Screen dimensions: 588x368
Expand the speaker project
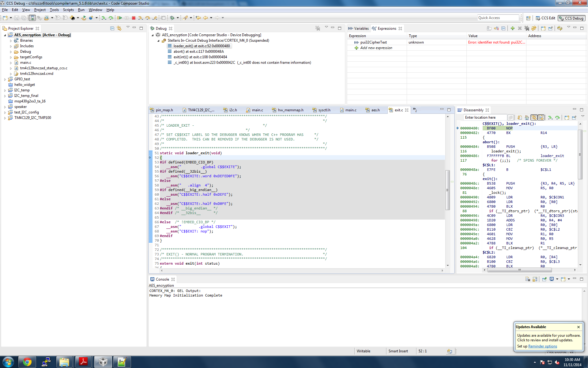click(5, 107)
